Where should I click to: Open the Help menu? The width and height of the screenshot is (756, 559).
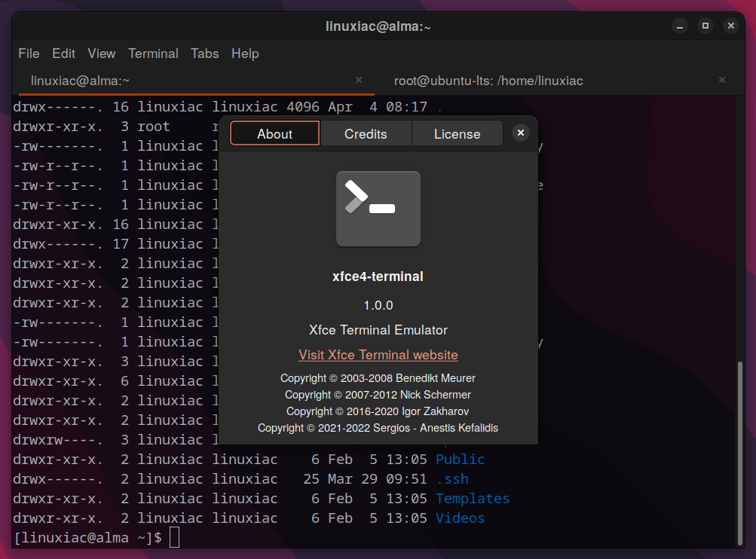[x=245, y=53]
